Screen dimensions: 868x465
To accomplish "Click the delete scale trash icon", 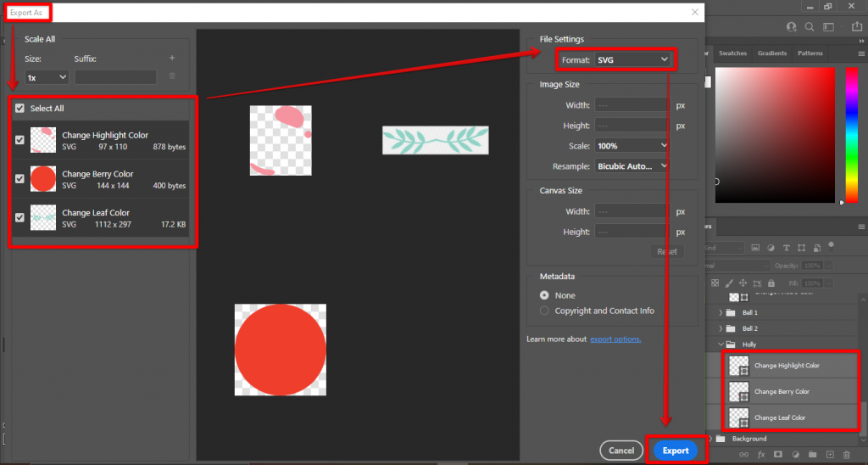I will point(172,76).
